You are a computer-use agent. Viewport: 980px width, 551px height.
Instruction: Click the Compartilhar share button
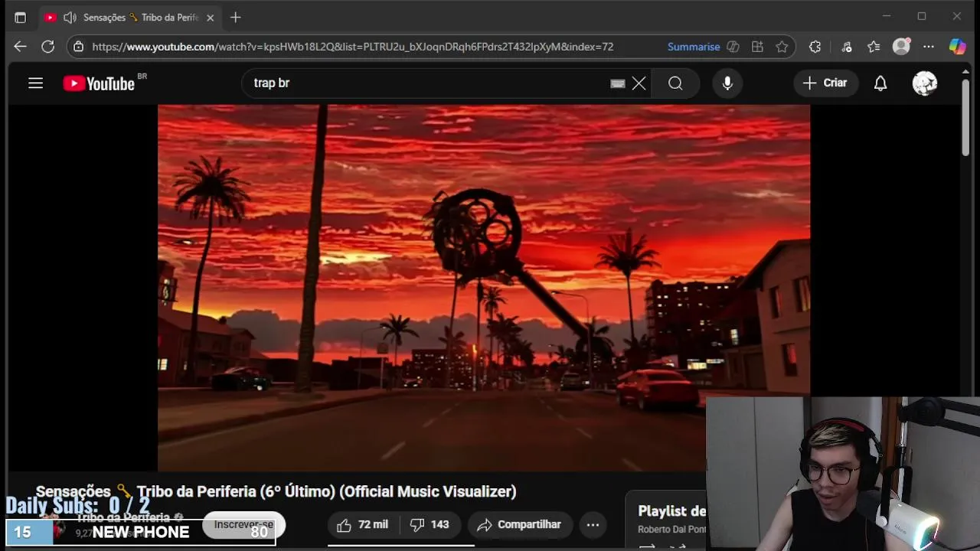point(520,524)
